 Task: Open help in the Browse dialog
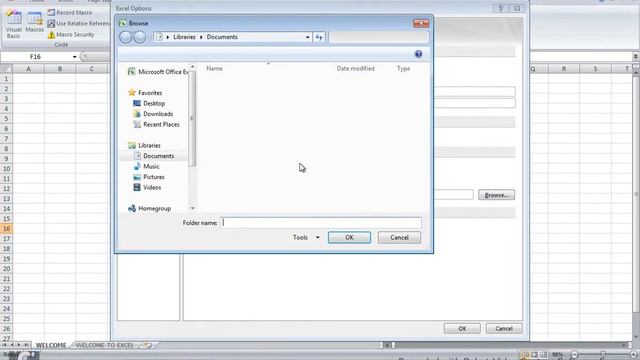click(418, 54)
